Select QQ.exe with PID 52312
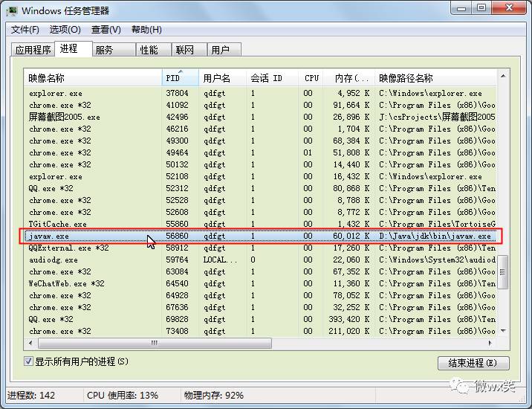 (x=260, y=188)
